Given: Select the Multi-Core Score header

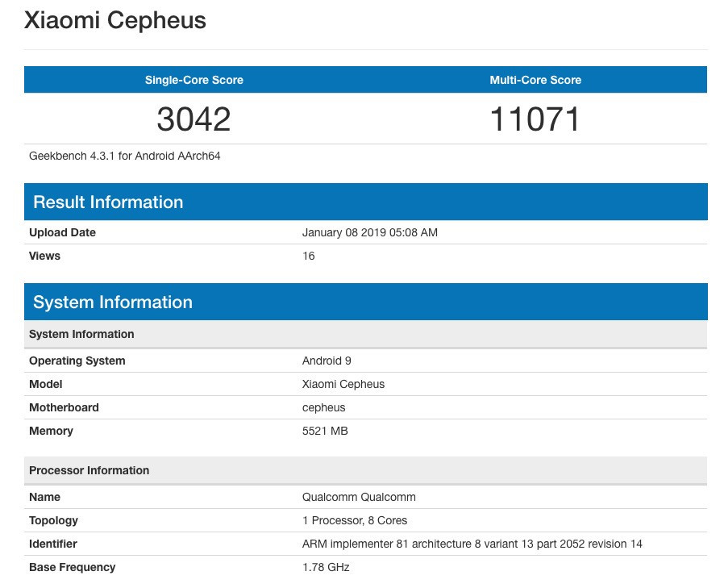Looking at the screenshot, I should (x=535, y=80).
